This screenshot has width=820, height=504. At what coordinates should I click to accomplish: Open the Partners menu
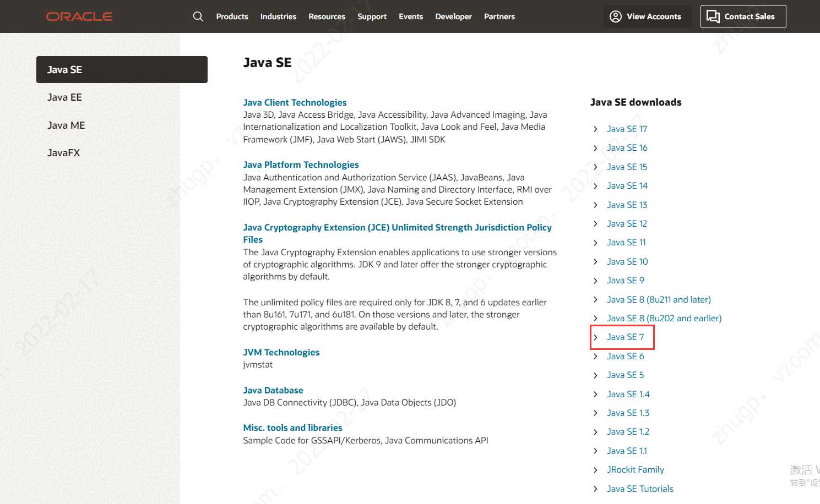pos(499,17)
